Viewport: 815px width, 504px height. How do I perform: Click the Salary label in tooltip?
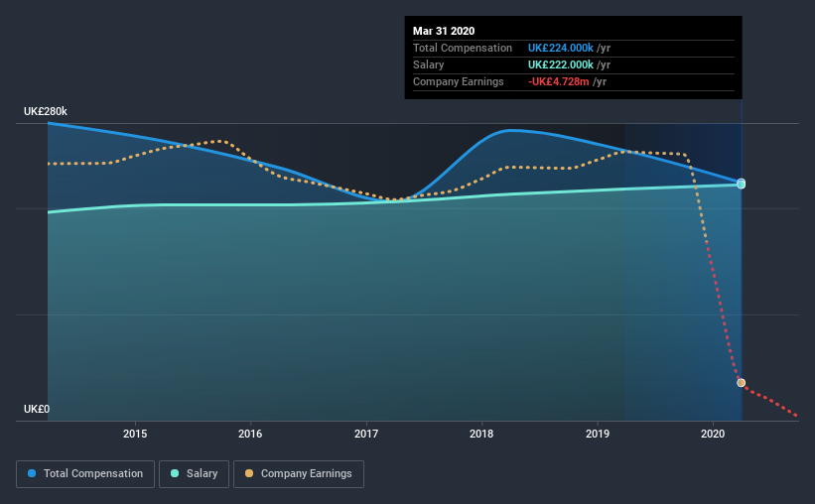[x=428, y=64]
